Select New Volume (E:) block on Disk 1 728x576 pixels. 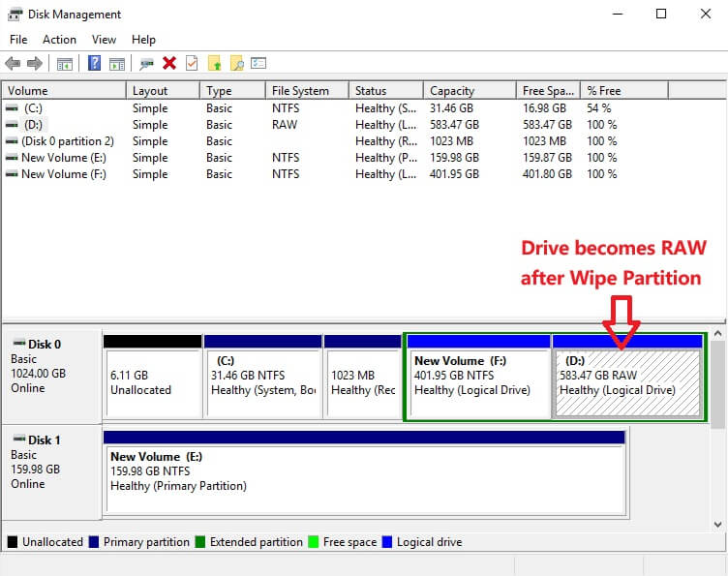point(364,473)
